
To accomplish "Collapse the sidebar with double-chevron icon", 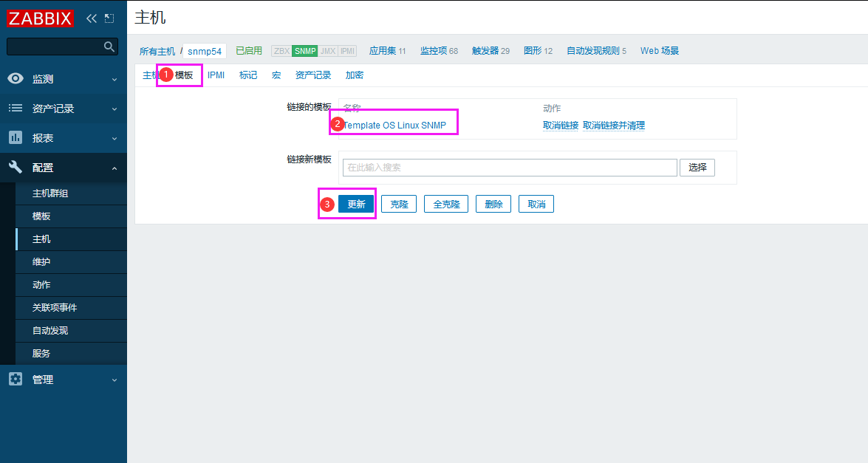I will (92, 18).
